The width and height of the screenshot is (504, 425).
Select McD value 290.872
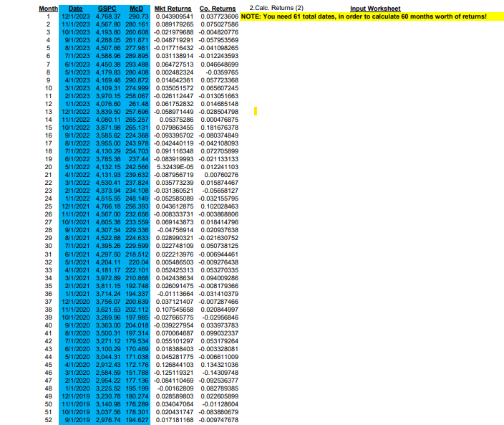tap(137, 80)
